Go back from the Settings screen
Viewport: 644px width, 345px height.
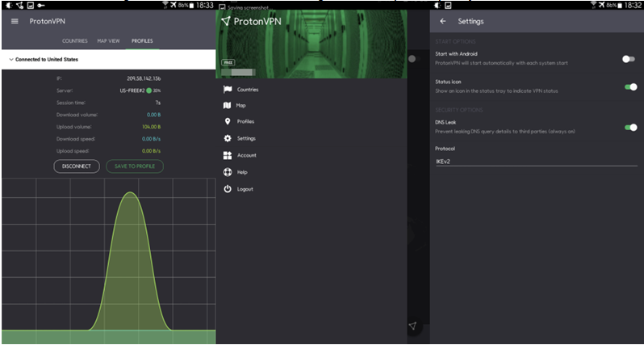443,21
